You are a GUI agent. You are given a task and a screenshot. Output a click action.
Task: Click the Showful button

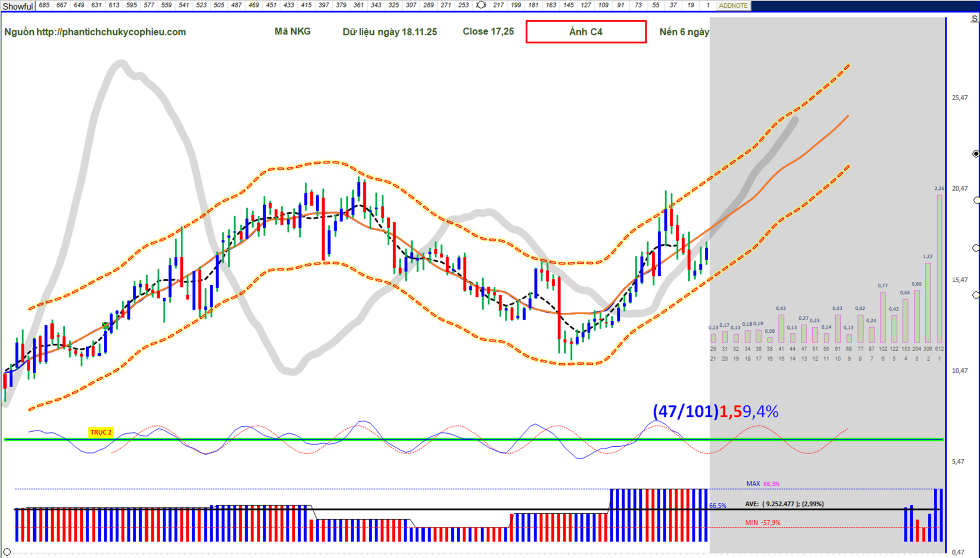18,6
